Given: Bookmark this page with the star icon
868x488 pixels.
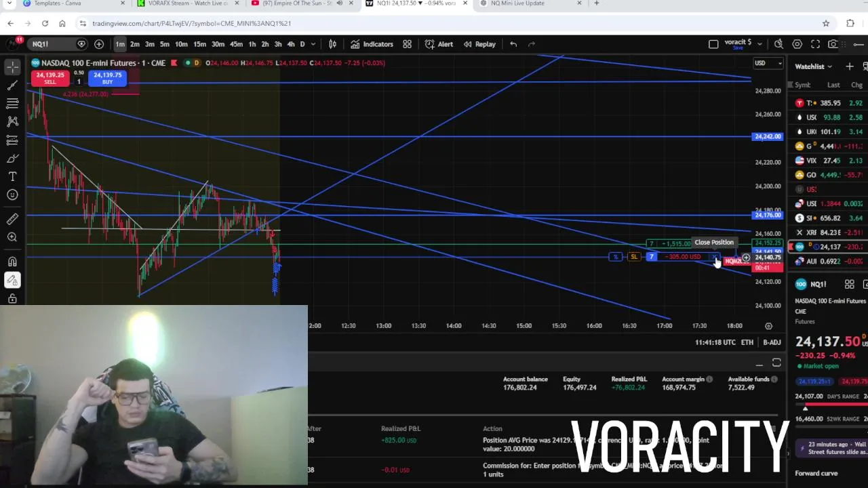Looking at the screenshot, I should (x=826, y=23).
